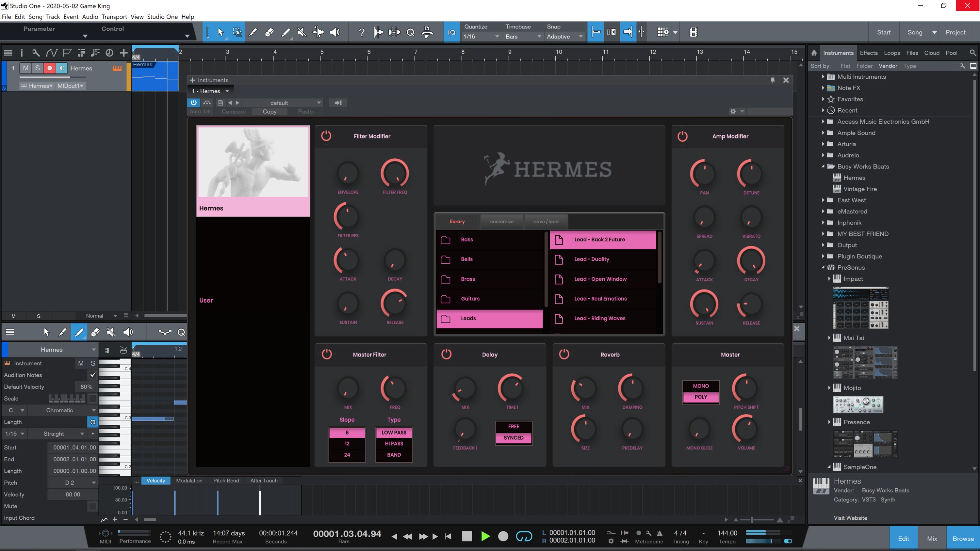Screen dimensions: 980x551
Task: Add a track with plus icon
Action: point(123,53)
